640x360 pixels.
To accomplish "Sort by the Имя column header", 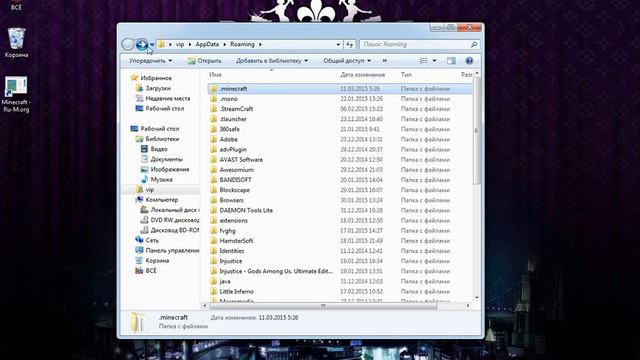I will 215,75.
